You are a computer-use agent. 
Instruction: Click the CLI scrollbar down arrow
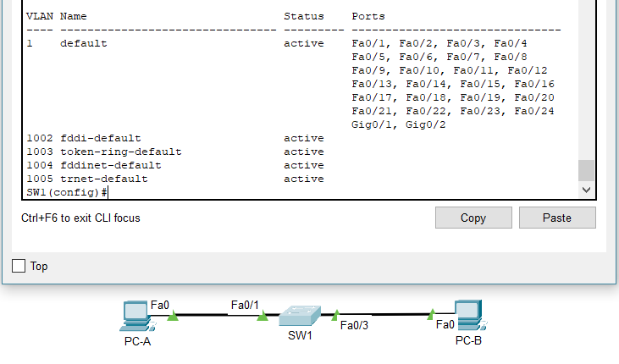click(x=586, y=191)
